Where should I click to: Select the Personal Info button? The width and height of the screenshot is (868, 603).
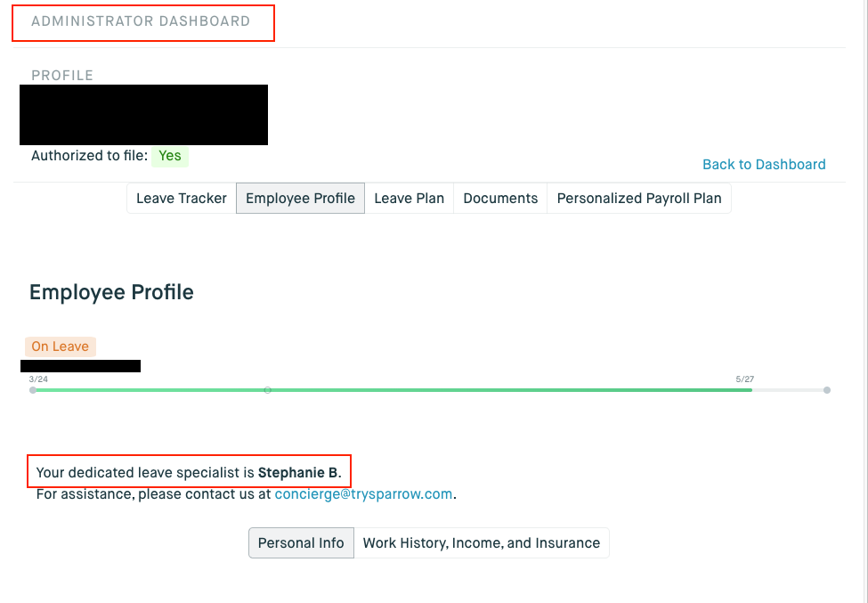[301, 543]
